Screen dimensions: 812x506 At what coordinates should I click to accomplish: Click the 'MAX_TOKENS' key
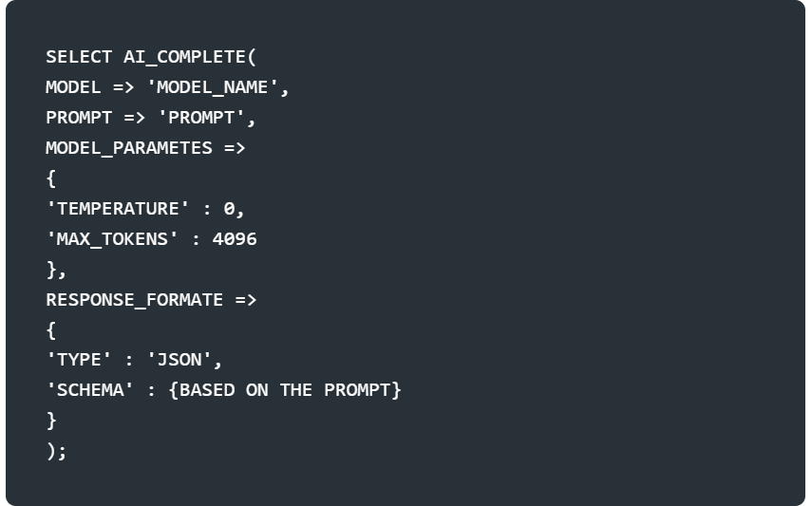point(112,239)
